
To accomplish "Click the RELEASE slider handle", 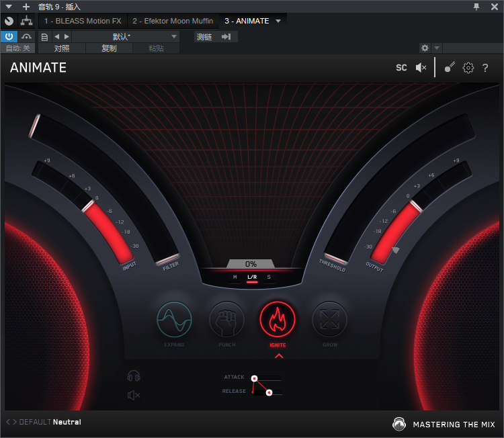I will click(269, 393).
